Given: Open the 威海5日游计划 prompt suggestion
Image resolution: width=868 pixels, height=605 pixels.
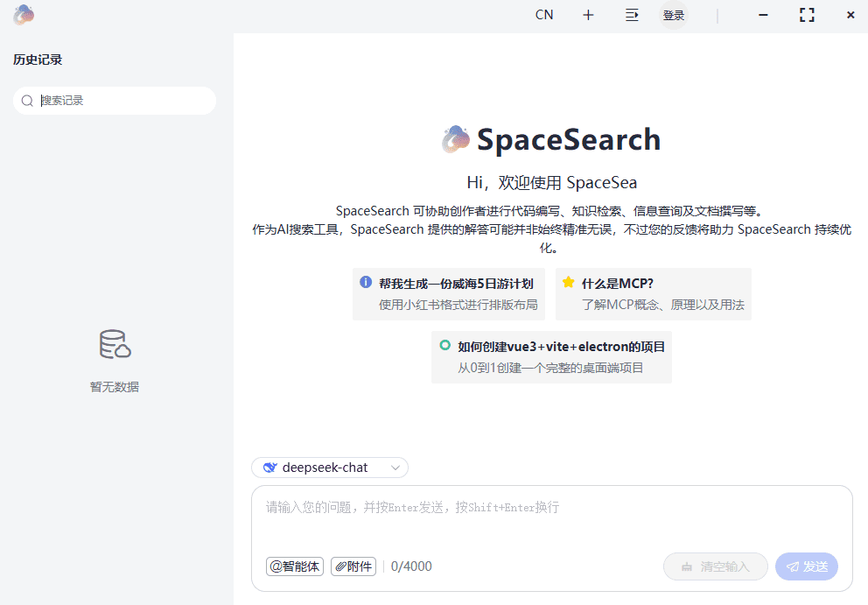Looking at the screenshot, I should click(449, 293).
